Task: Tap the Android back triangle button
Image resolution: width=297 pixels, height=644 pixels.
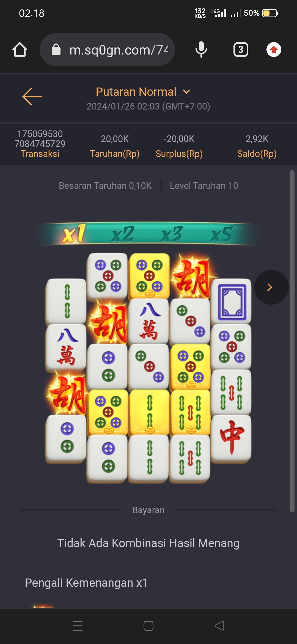Action: coord(219,626)
